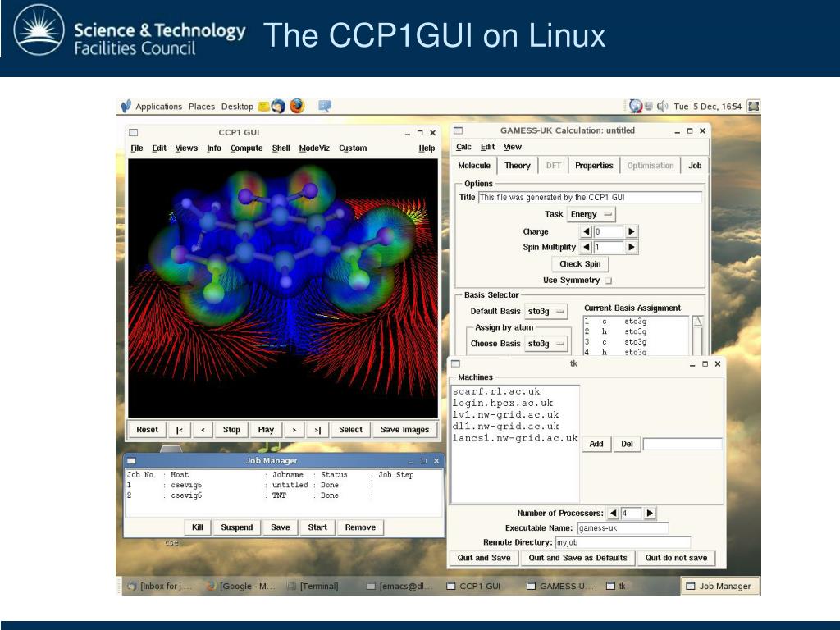
Task: Click the Title text field
Action: 590,197
